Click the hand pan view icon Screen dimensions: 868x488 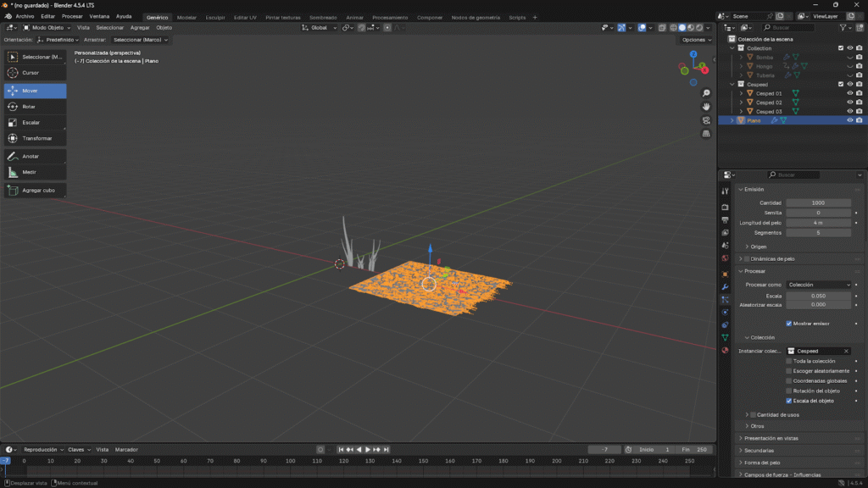point(706,107)
